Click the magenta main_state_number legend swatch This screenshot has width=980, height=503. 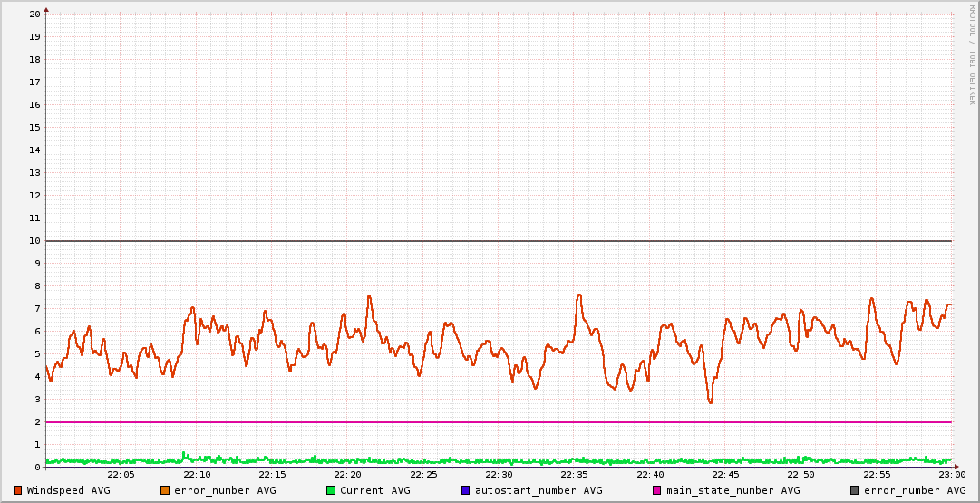[657, 490]
